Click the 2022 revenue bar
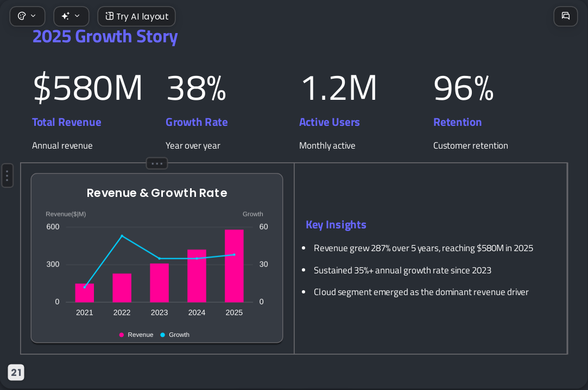588x390 pixels. (122, 287)
